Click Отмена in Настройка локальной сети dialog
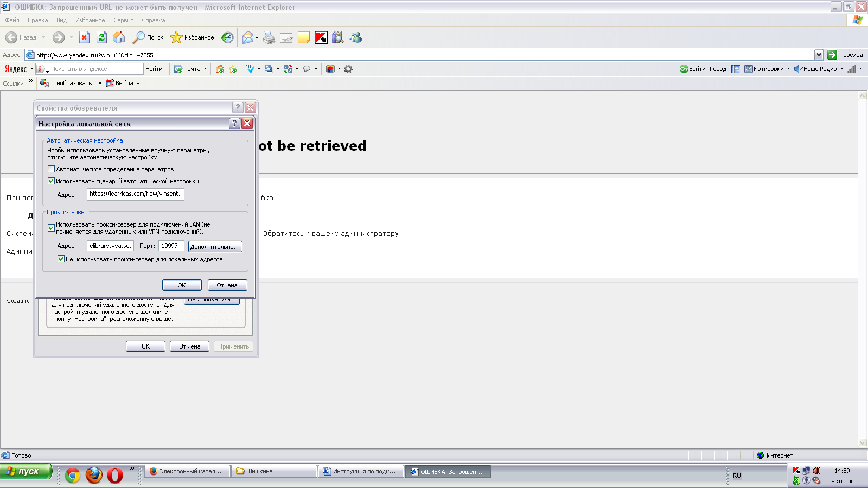868x488 pixels. [227, 285]
